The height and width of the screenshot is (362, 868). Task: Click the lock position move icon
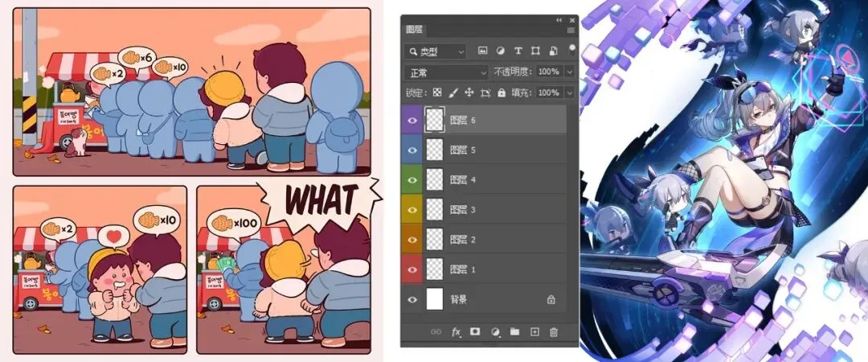[469, 93]
